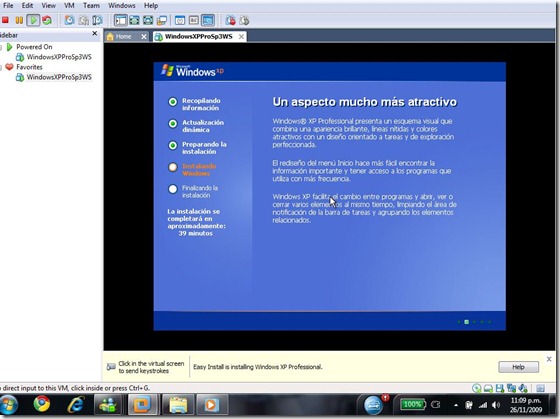Switch to Unity mode icon
The width and height of the screenshot is (560, 419).
tap(162, 20)
